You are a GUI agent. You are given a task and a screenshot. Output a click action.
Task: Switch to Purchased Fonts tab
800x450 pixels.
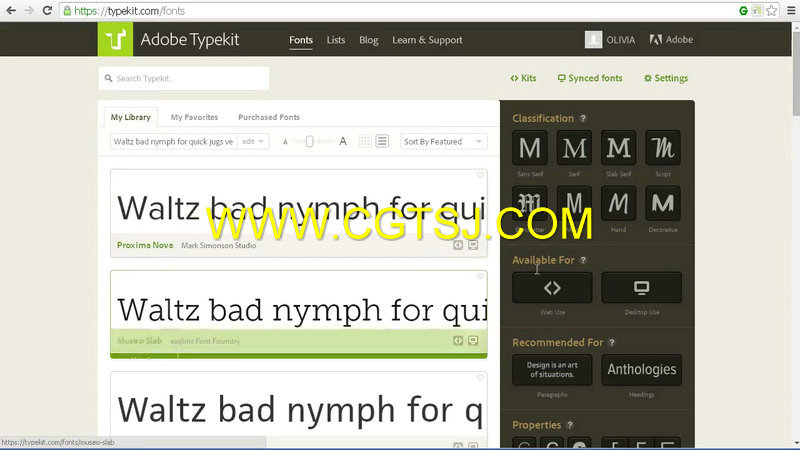[269, 117]
